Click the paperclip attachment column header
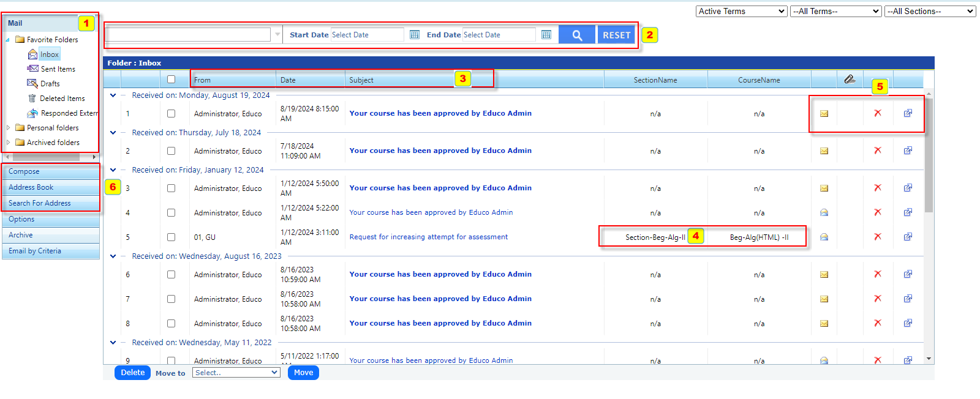The width and height of the screenshot is (980, 399). coord(850,80)
